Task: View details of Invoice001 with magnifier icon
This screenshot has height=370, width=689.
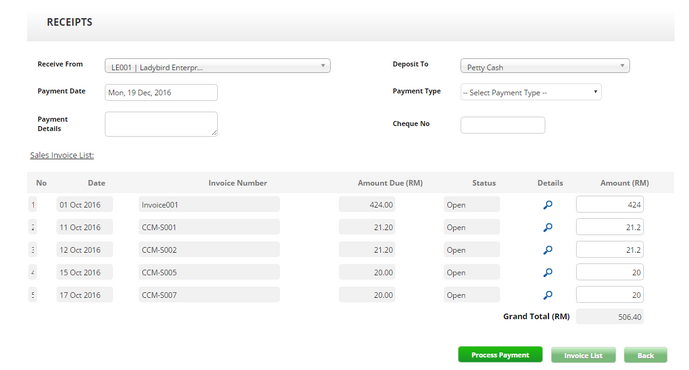Action: click(x=548, y=205)
